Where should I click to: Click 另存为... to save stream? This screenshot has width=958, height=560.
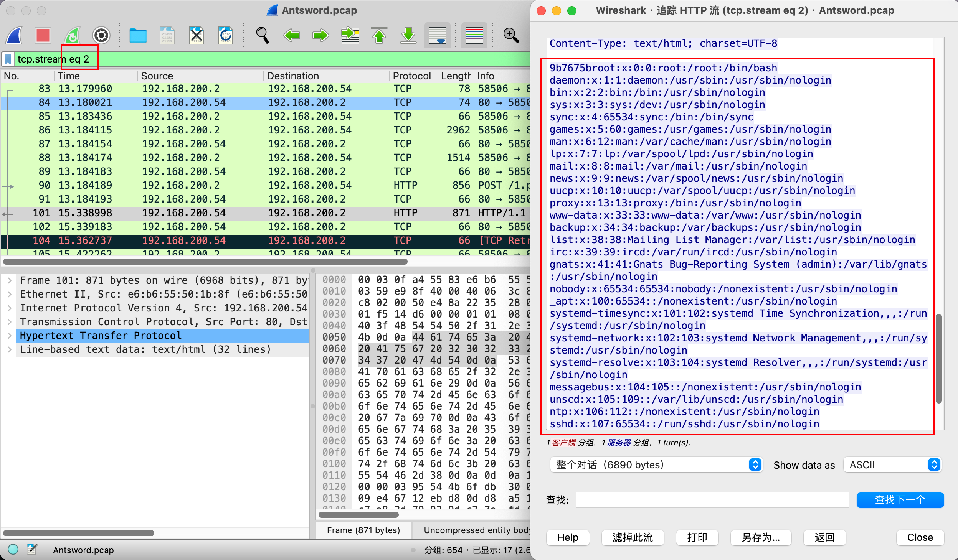pyautogui.click(x=761, y=537)
